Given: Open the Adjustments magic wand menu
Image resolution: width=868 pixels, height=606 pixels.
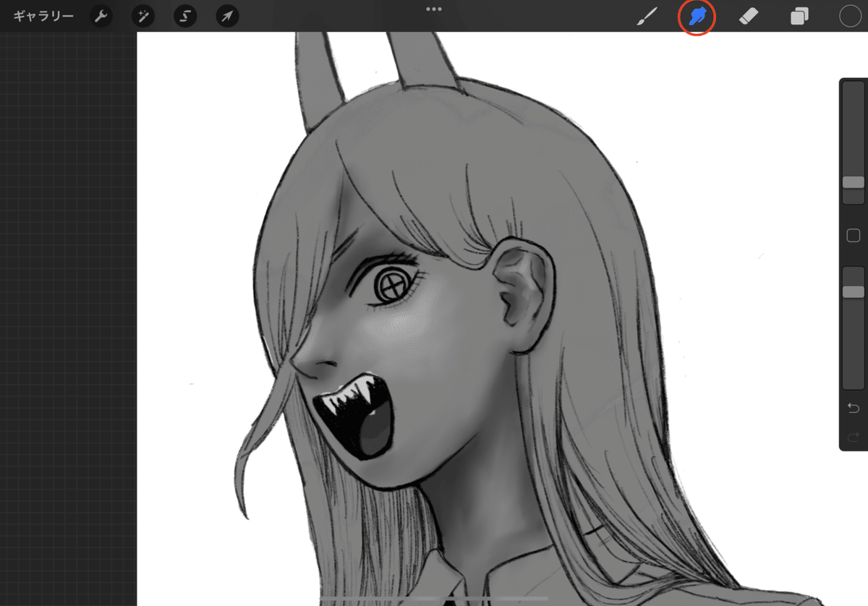Looking at the screenshot, I should [143, 16].
